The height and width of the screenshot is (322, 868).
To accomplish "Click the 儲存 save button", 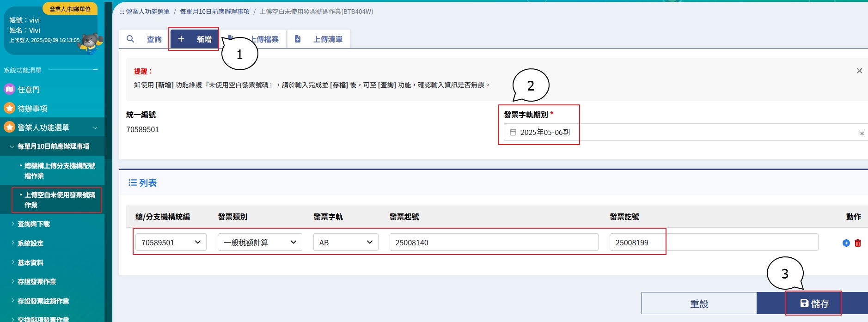I will click(x=814, y=304).
